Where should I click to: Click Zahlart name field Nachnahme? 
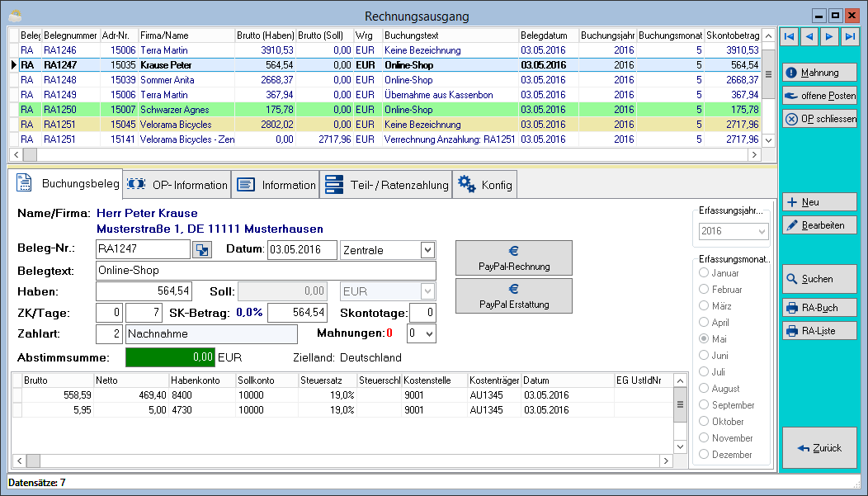[211, 333]
